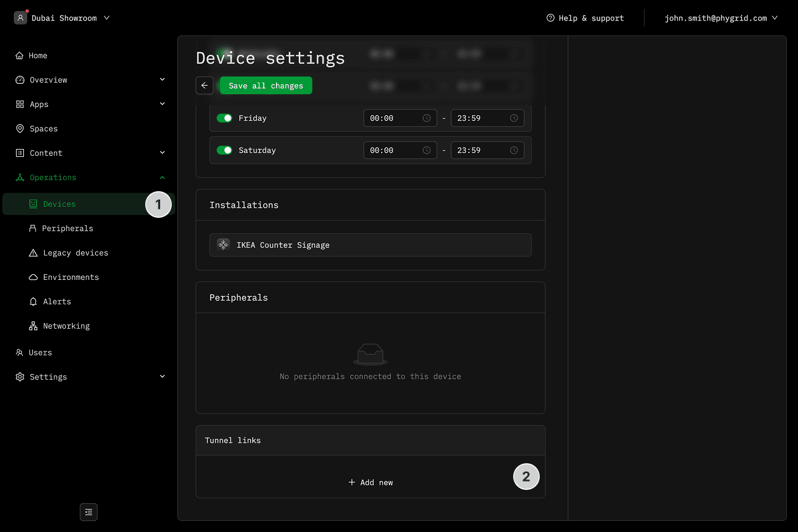798x532 pixels.
Task: Open Peripherals in the sidebar
Action: (68, 228)
